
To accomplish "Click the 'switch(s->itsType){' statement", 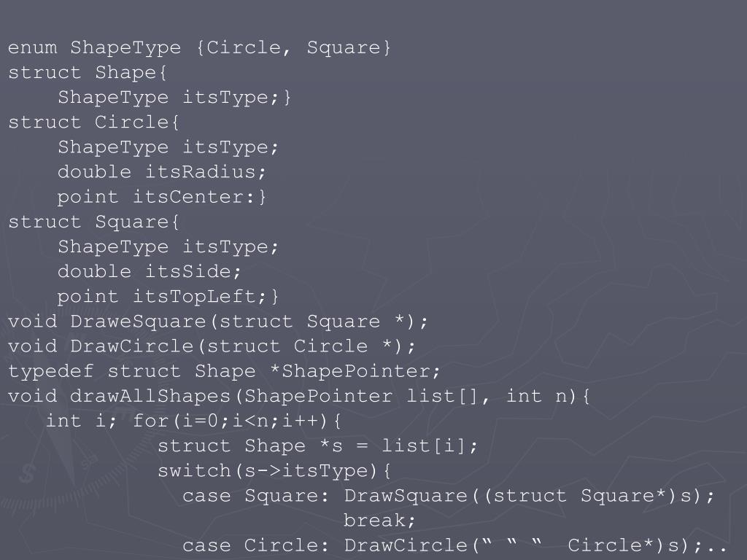I will coord(274,470).
